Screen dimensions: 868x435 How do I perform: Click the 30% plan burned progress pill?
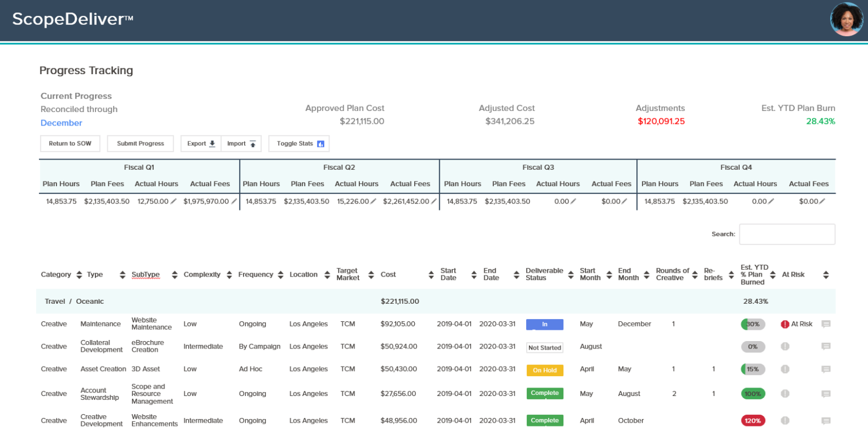coord(753,324)
